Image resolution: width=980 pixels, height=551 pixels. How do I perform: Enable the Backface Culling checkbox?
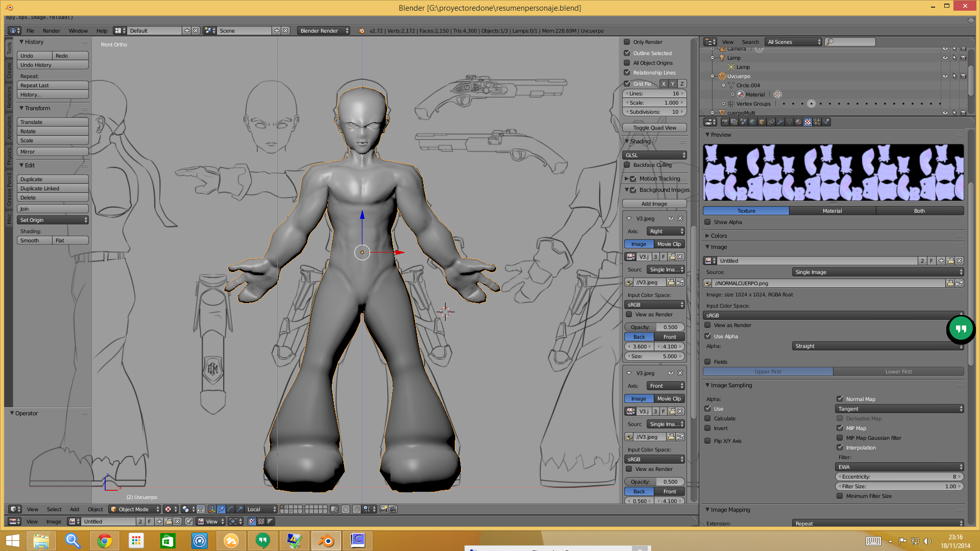(x=627, y=165)
